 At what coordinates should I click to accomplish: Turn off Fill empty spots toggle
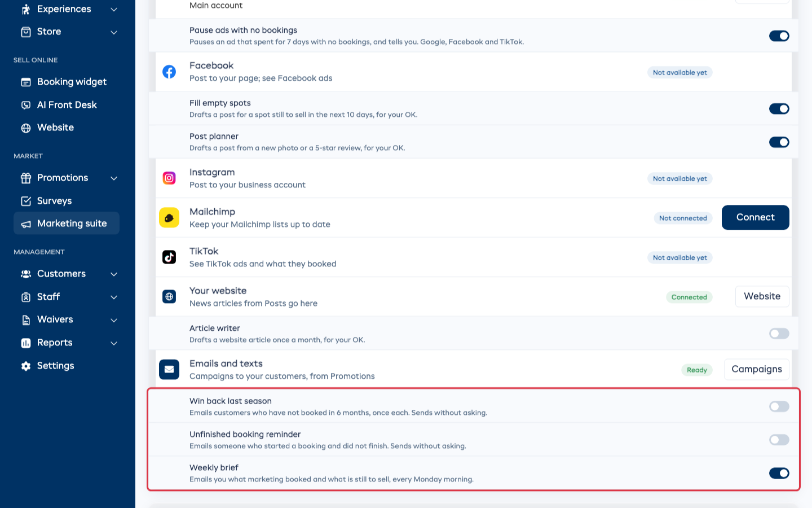click(779, 108)
